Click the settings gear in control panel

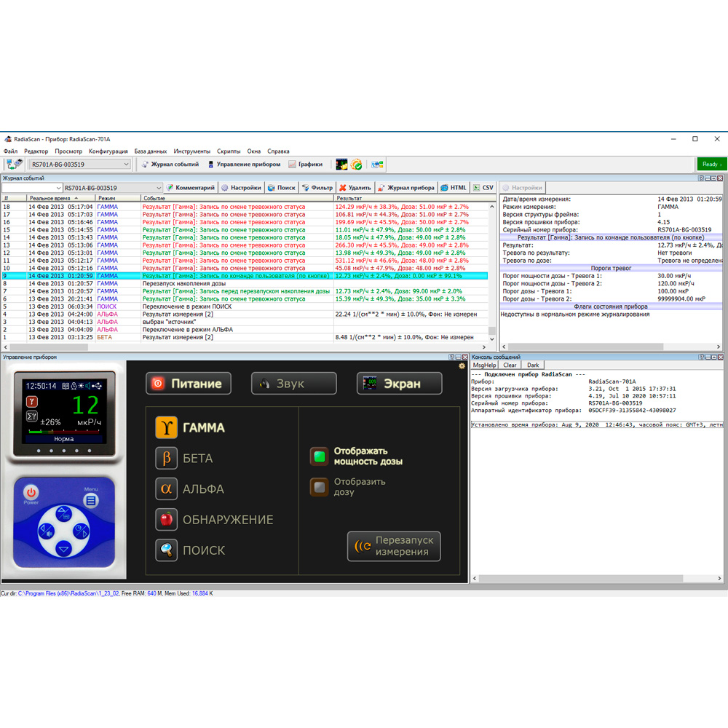coord(462,366)
